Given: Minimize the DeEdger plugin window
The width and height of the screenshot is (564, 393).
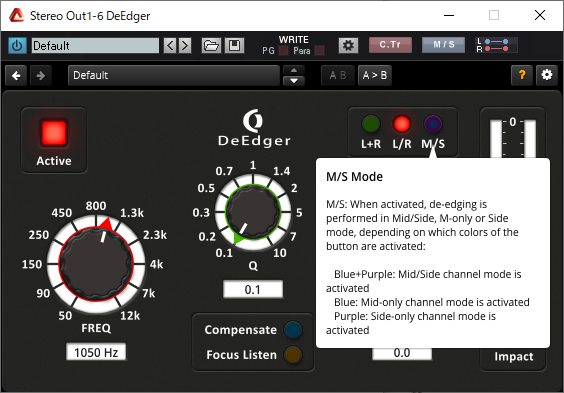Looking at the screenshot, I should click(449, 15).
